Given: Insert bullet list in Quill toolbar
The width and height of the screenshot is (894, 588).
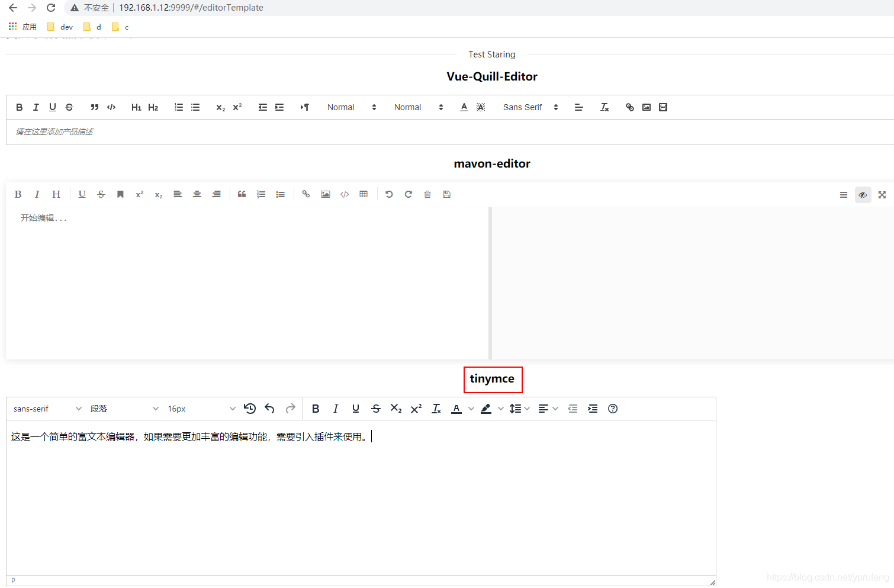Looking at the screenshot, I should 195,107.
